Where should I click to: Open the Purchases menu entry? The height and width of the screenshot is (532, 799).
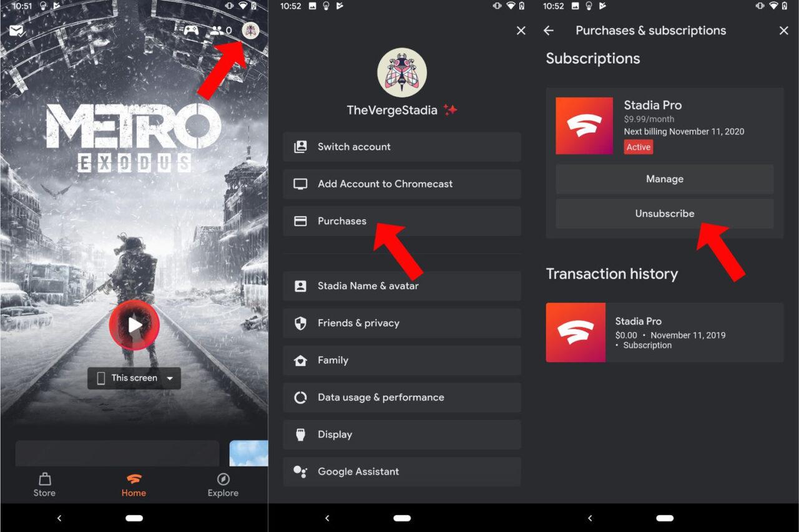[x=402, y=221]
